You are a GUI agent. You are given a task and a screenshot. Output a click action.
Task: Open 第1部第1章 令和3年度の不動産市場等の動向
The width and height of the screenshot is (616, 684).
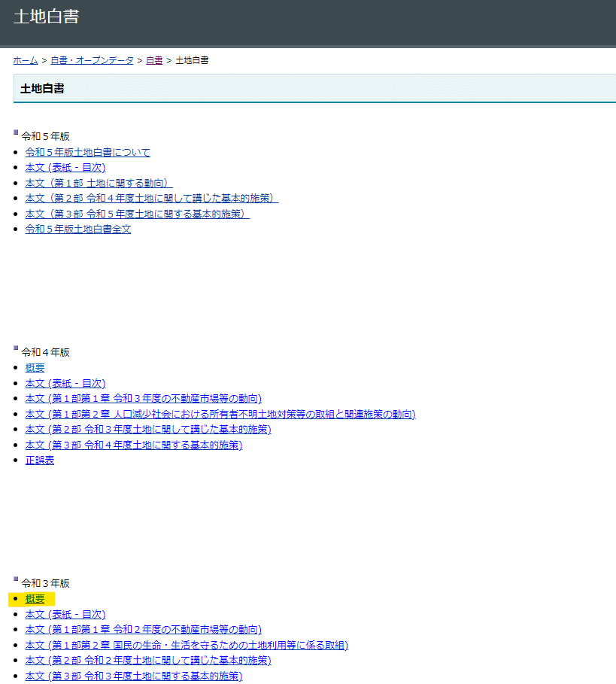coord(144,399)
